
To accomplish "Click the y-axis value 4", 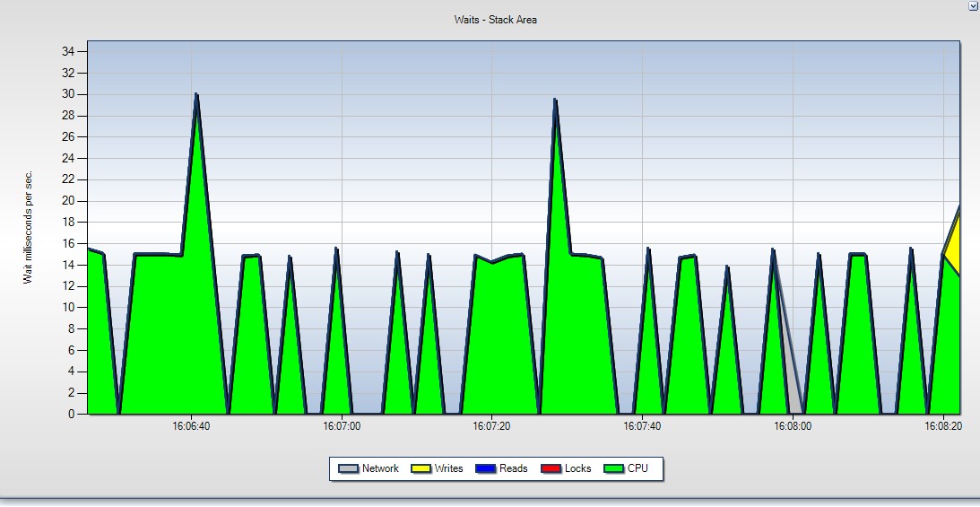I will click(71, 372).
